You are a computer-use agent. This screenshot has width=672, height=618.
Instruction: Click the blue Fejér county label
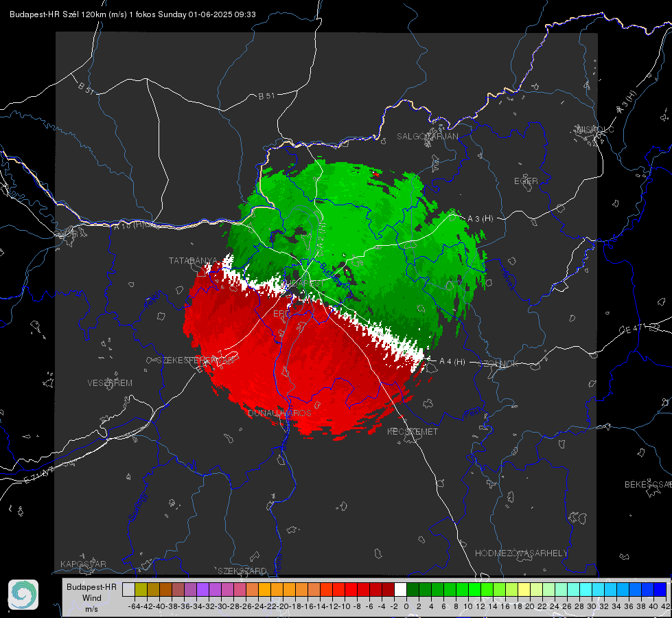[154, 299]
